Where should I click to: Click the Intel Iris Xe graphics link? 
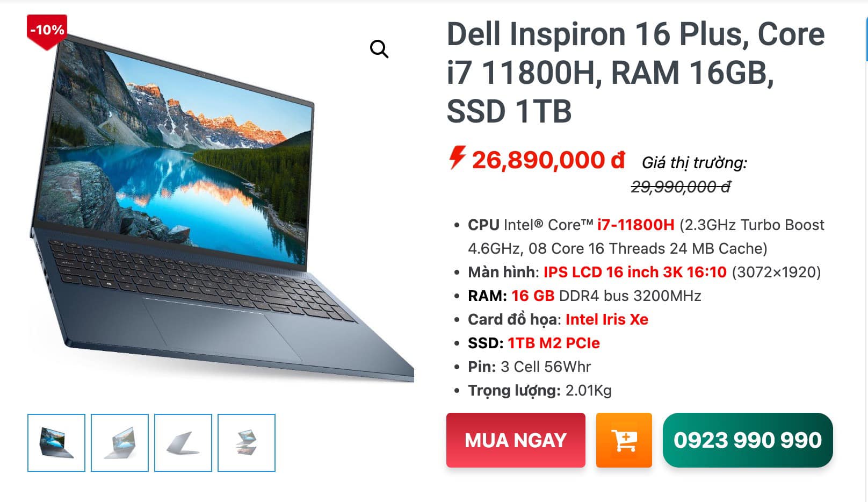click(x=607, y=319)
